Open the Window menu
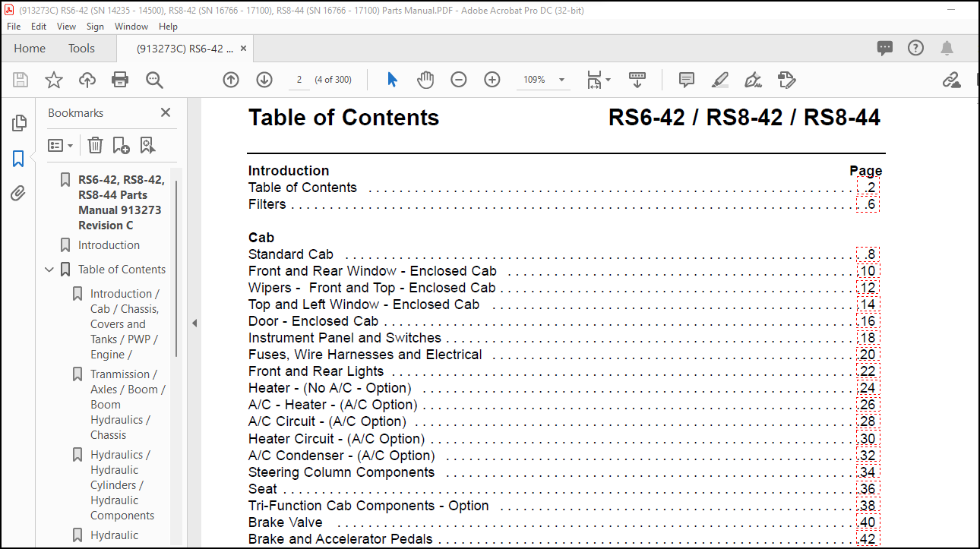The width and height of the screenshot is (980, 549). click(x=131, y=26)
